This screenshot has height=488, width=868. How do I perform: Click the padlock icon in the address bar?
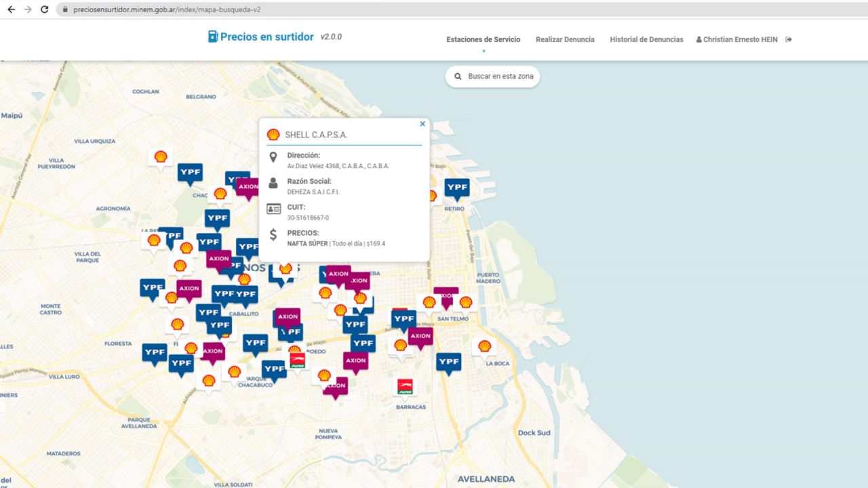click(65, 9)
